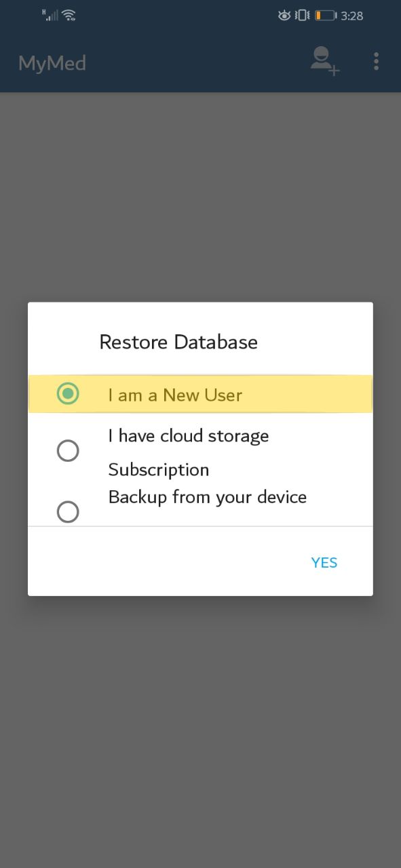Choose the 'I am a New User' label

175,395
